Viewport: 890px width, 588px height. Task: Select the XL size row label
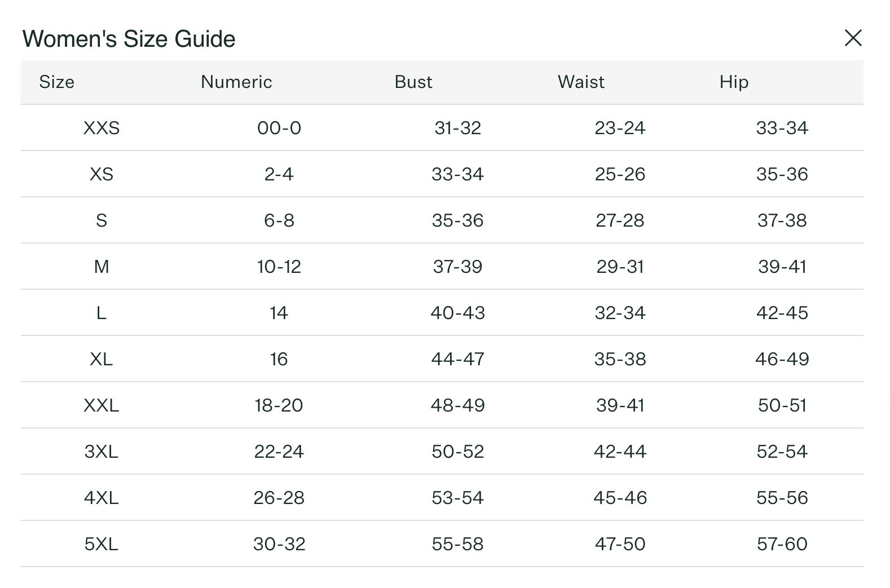click(x=102, y=359)
